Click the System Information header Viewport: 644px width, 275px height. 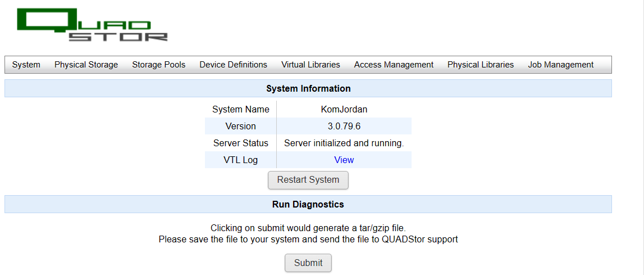308,88
